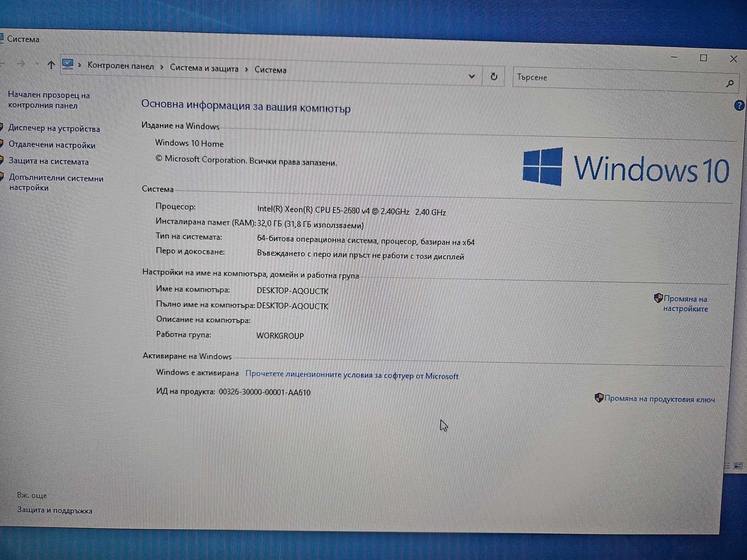The height and width of the screenshot is (560, 747).
Task: Go to Система и защита breadcrumb
Action: pyautogui.click(x=204, y=68)
